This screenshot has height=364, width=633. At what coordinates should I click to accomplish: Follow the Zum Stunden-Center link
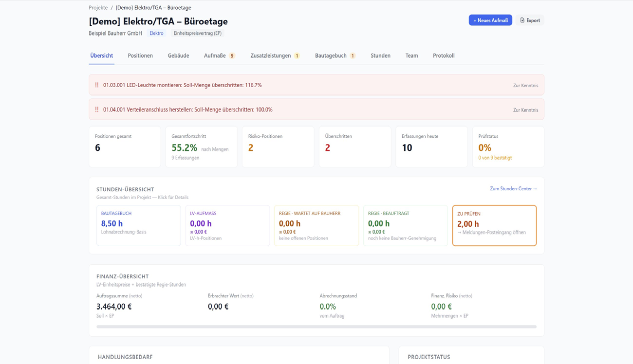coord(513,189)
